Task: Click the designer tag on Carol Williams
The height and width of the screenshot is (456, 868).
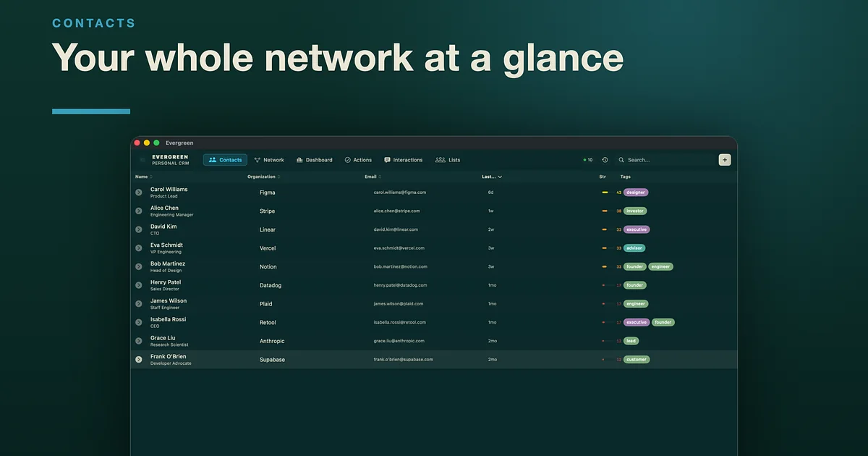Action: (x=636, y=193)
